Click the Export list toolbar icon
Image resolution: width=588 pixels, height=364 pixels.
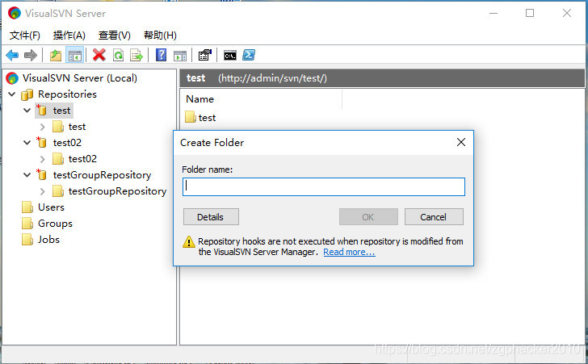click(136, 56)
